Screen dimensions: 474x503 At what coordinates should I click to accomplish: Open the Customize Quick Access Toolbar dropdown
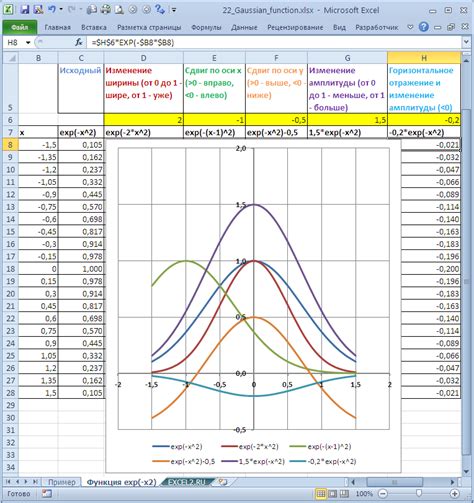pyautogui.click(x=174, y=10)
